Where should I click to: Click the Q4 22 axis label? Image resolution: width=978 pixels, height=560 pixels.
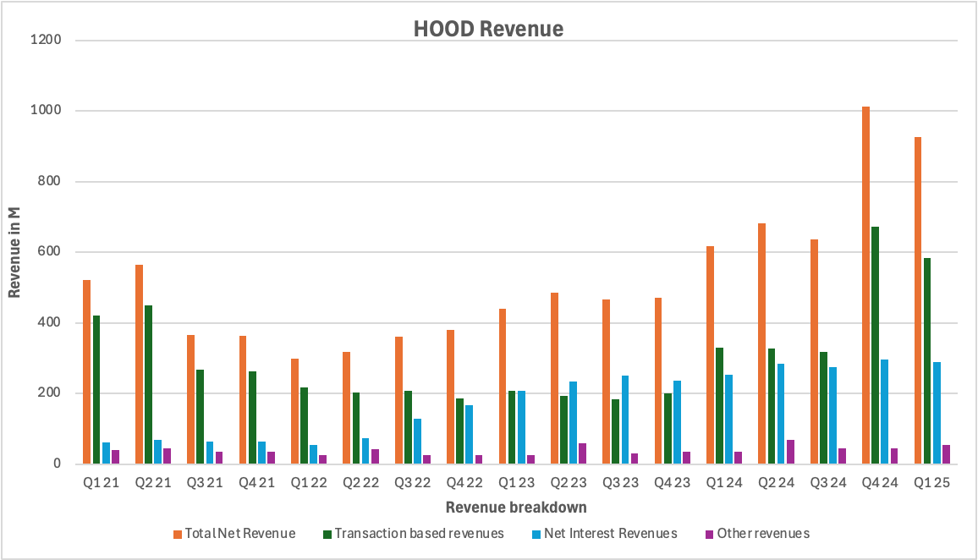(x=464, y=483)
